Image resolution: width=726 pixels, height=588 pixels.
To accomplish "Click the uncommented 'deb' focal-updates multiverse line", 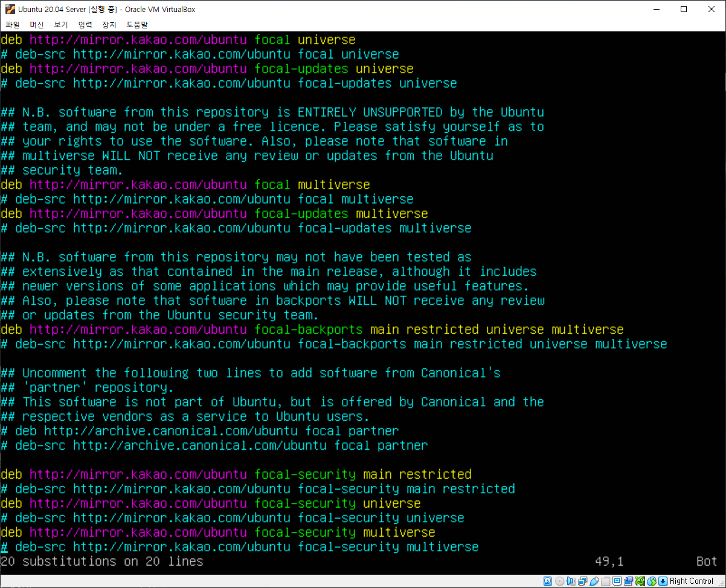I will click(x=214, y=214).
